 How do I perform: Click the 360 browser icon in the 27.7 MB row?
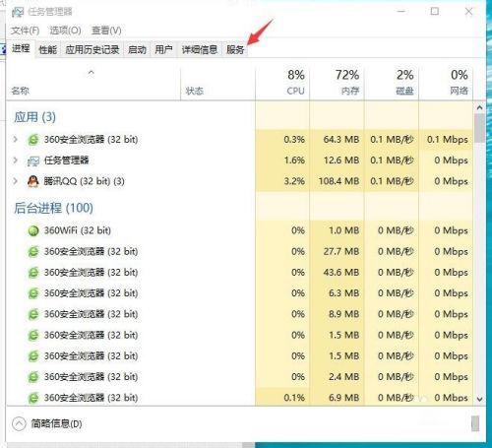(x=32, y=252)
